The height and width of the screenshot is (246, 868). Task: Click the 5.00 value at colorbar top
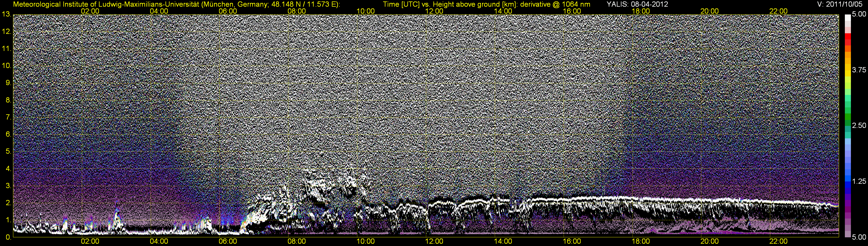pyautogui.click(x=859, y=14)
